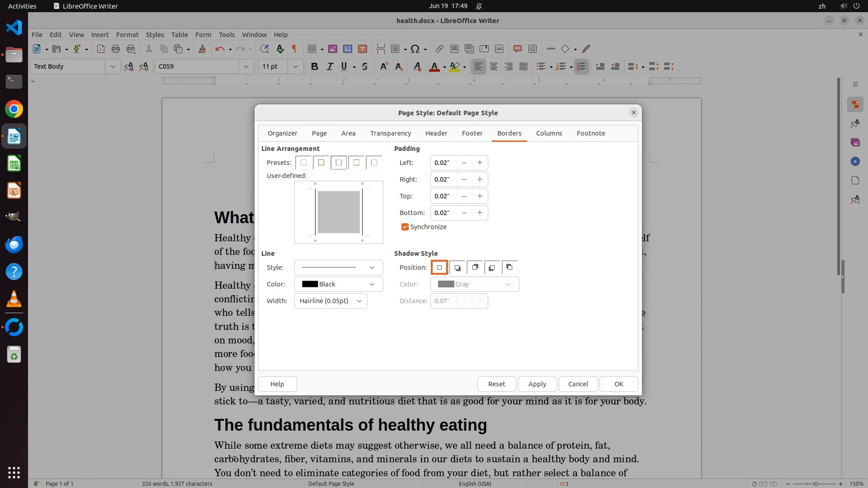Click the Bold formatting icon
Image resolution: width=868 pixels, height=488 pixels.
(315, 66)
